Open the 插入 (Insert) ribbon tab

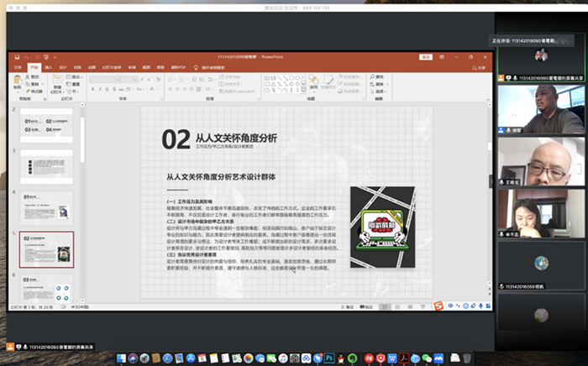click(x=49, y=67)
